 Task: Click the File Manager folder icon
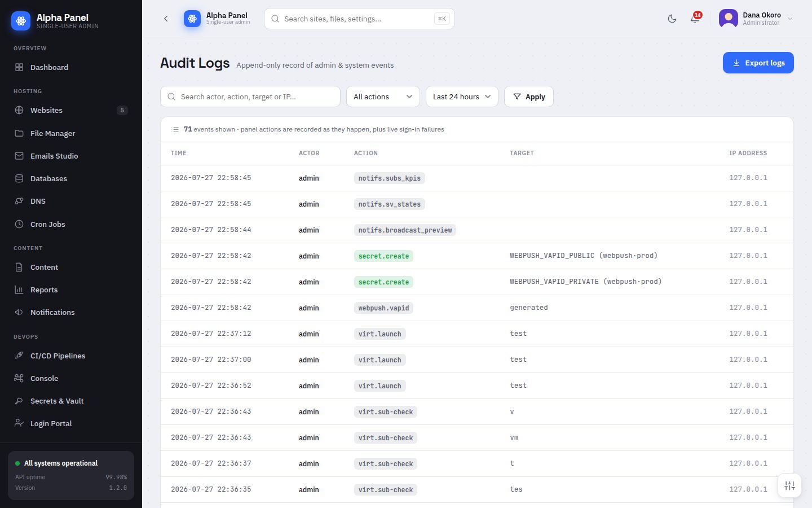click(x=19, y=133)
